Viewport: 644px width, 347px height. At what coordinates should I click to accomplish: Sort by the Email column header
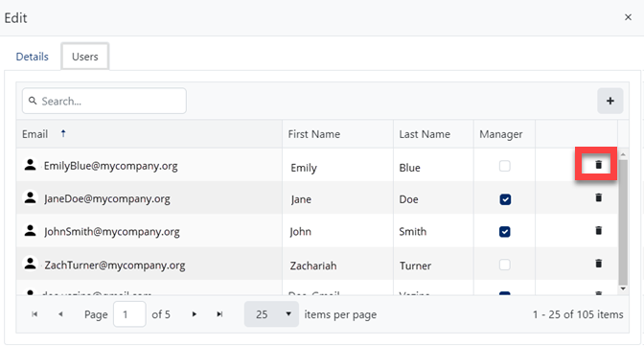point(34,134)
